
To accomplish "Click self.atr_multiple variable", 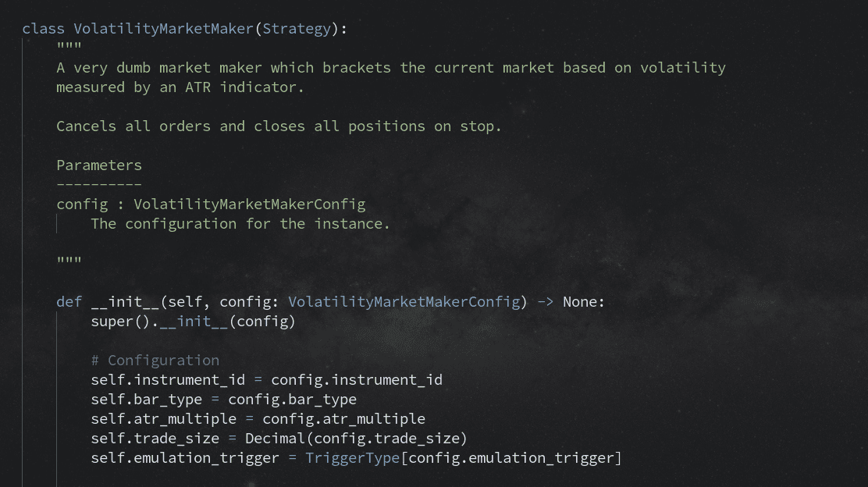I will tap(163, 419).
